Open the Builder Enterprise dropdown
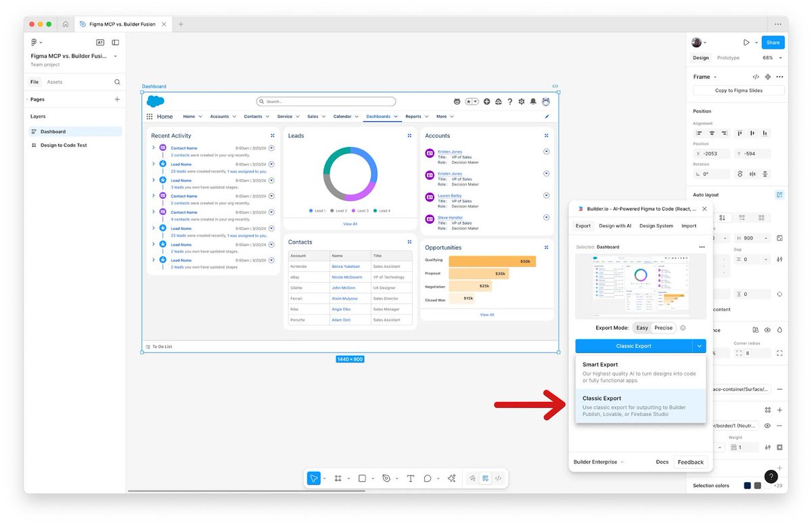Image resolution: width=812 pixels, height=525 pixels. pyautogui.click(x=598, y=462)
